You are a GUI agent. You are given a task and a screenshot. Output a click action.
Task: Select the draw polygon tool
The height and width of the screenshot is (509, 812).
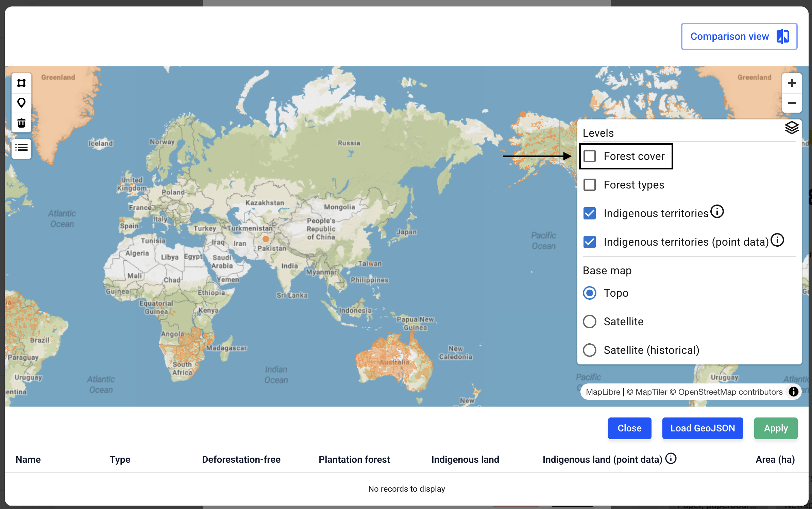[x=21, y=83]
